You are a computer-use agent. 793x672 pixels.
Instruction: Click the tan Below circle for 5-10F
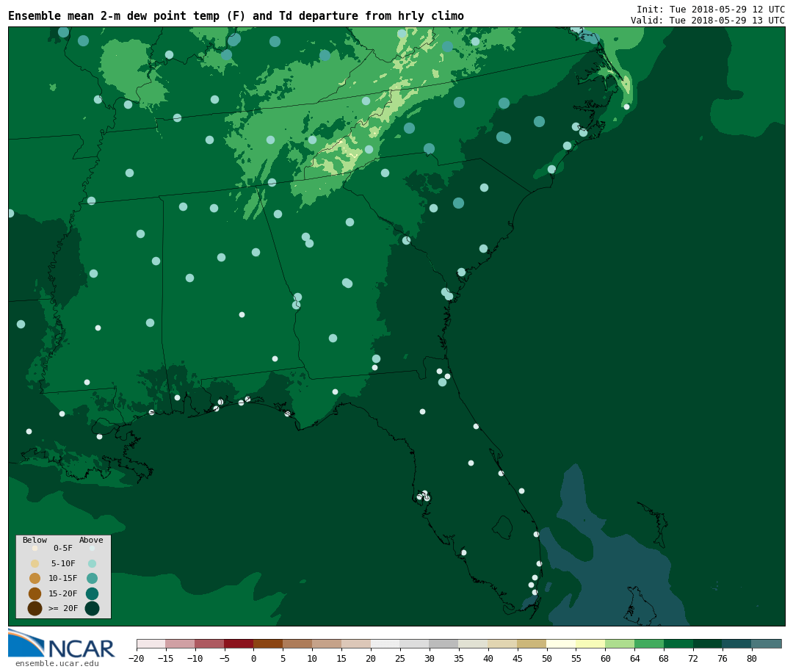pyautogui.click(x=35, y=564)
